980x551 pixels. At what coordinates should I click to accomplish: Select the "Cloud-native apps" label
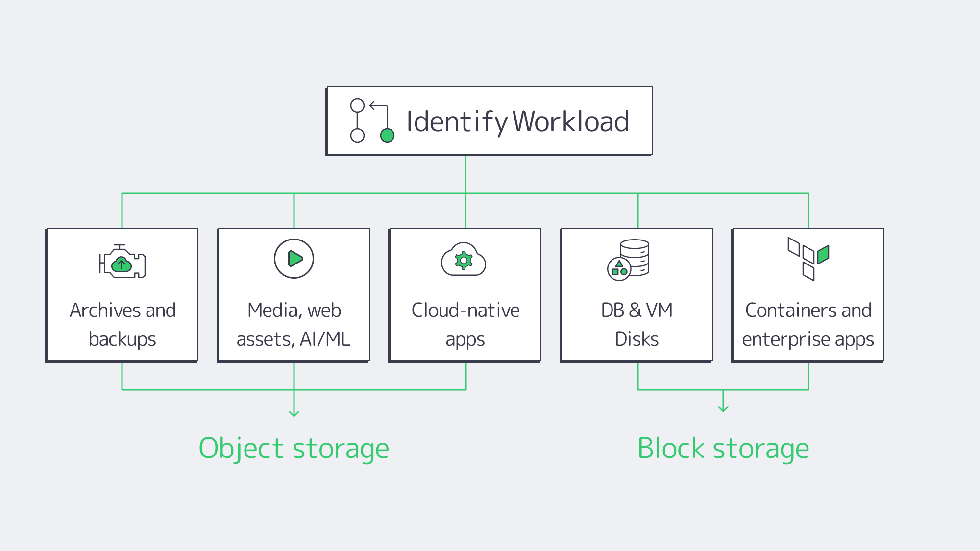465,325
